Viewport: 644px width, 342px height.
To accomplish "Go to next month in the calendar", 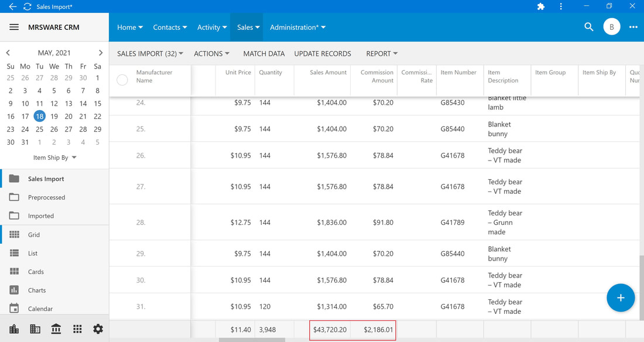I will click(101, 53).
